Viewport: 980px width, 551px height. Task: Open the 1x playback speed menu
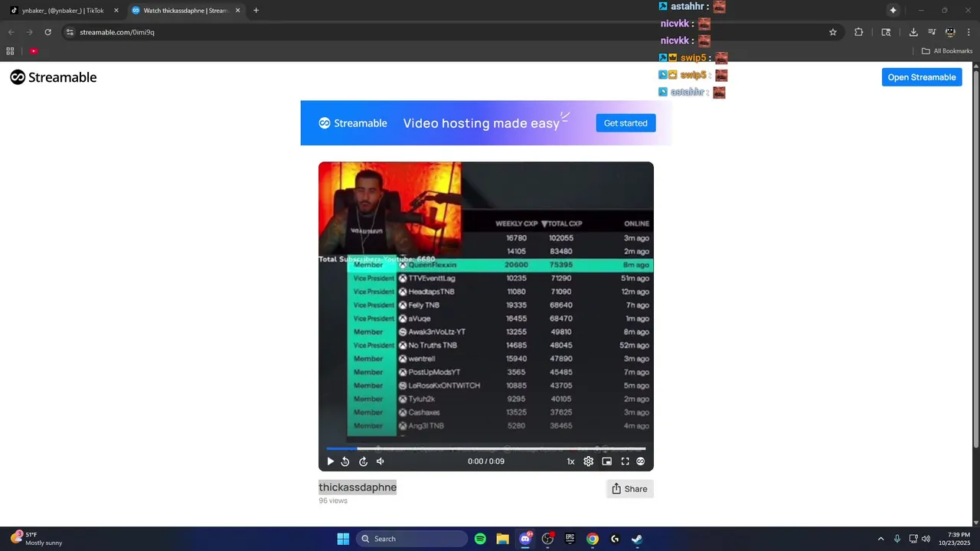[570, 461]
